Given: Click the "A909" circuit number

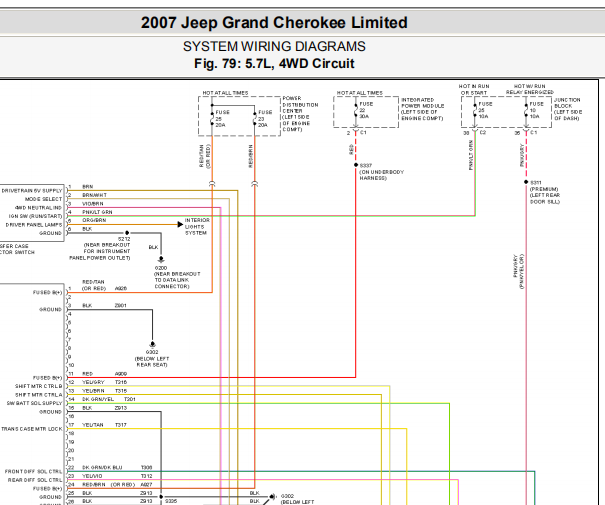Looking at the screenshot, I should click(x=121, y=374).
